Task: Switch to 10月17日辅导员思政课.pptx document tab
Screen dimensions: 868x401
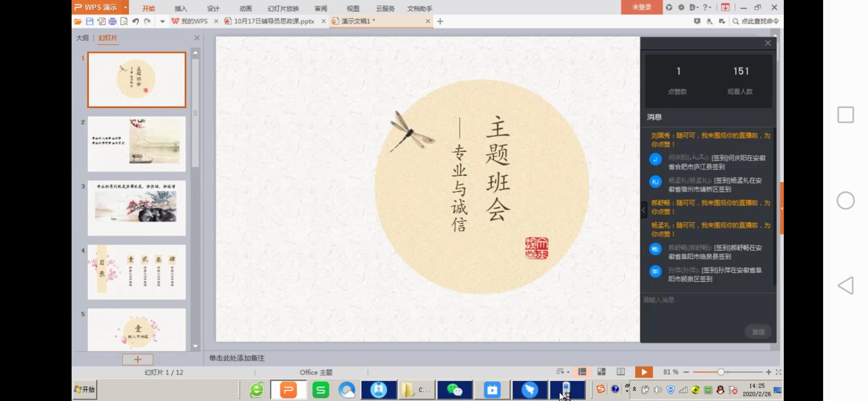Action: coord(274,22)
